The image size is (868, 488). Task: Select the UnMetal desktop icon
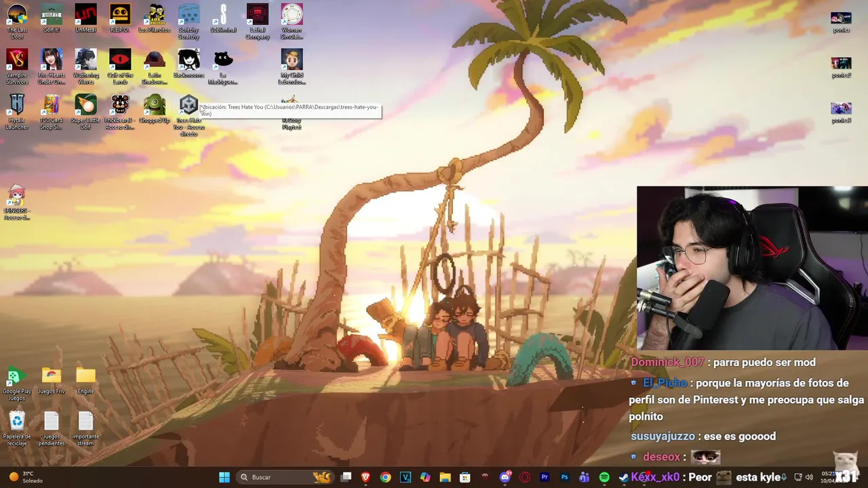(x=85, y=18)
